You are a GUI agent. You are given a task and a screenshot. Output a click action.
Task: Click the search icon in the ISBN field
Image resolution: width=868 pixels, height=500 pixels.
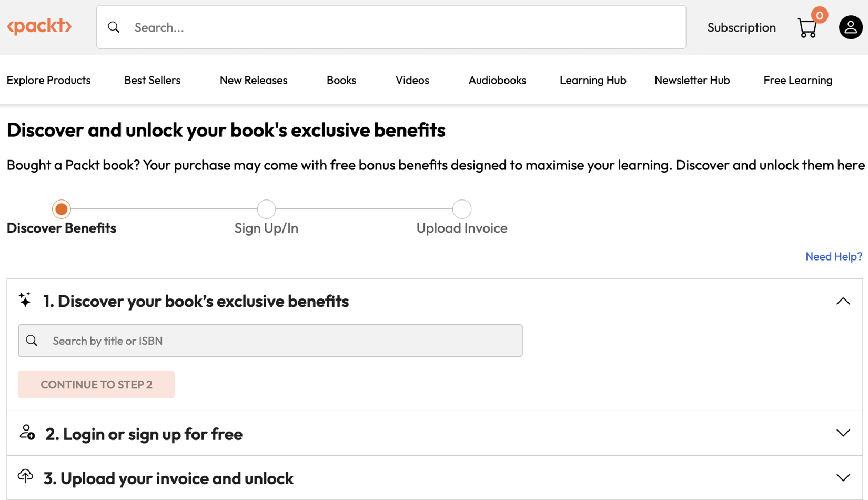[x=32, y=341]
